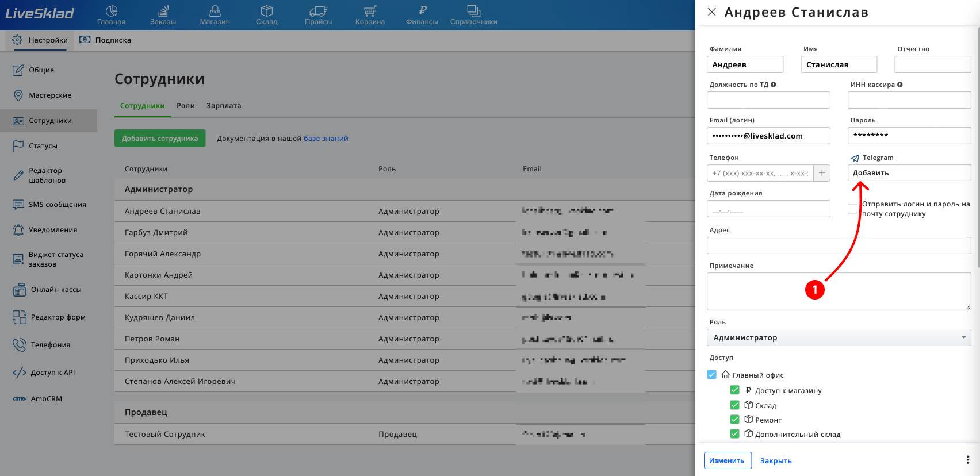The height and width of the screenshot is (476, 980).
Task: Open the Прайсы price lists icon
Action: [319, 15]
